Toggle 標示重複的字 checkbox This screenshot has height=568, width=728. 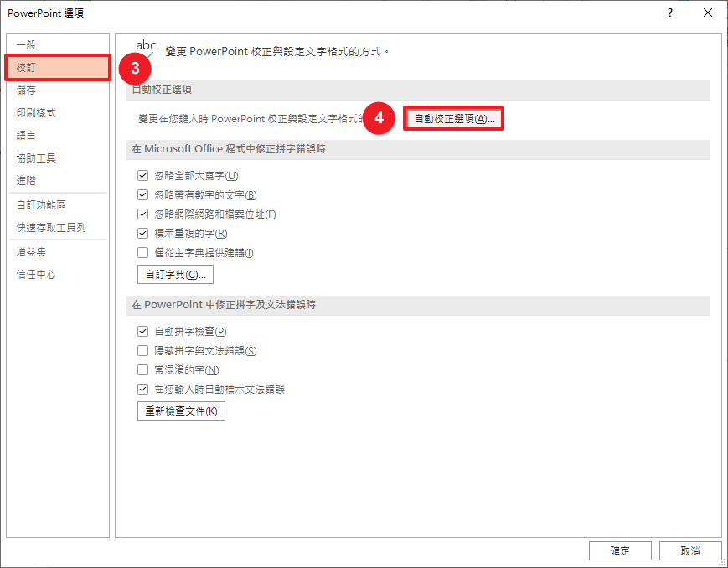point(142,233)
